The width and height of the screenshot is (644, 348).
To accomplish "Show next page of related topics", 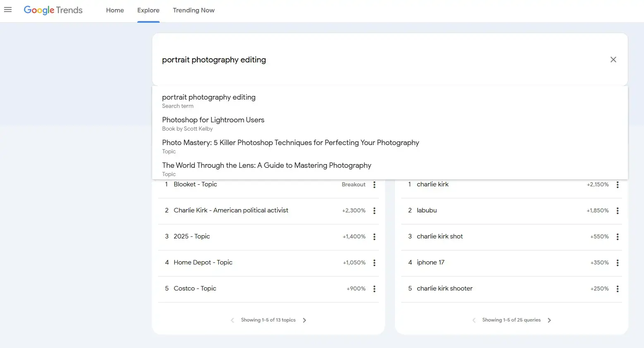I will [304, 319].
